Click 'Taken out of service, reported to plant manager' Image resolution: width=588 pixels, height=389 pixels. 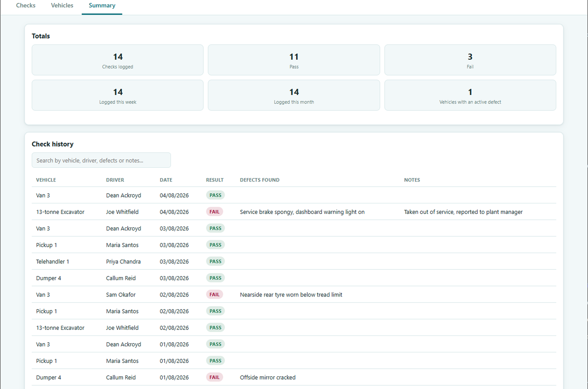(463, 212)
